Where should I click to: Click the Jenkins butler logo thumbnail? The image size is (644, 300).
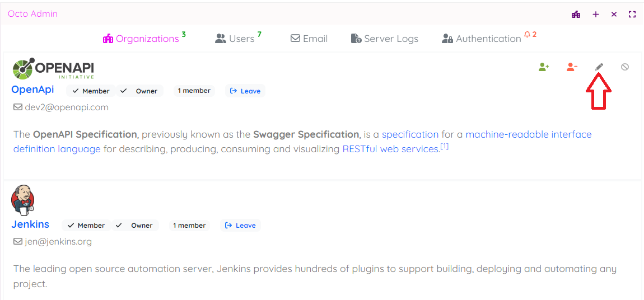23,200
